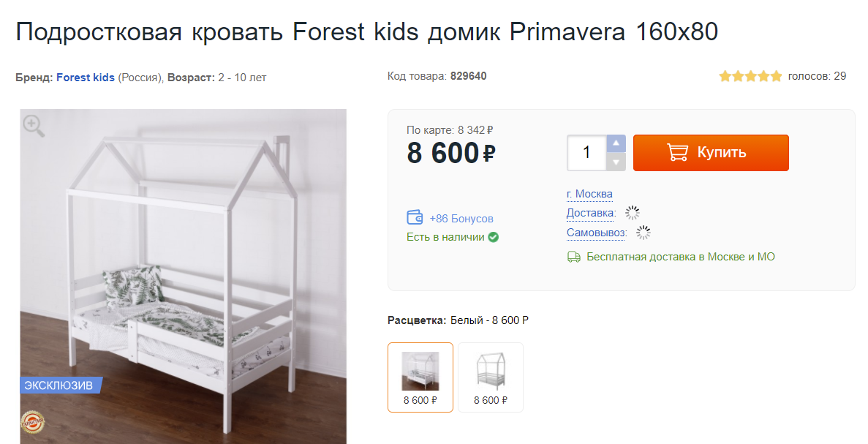Select the first white color variant thumbnail
The image size is (868, 444).
pos(420,377)
